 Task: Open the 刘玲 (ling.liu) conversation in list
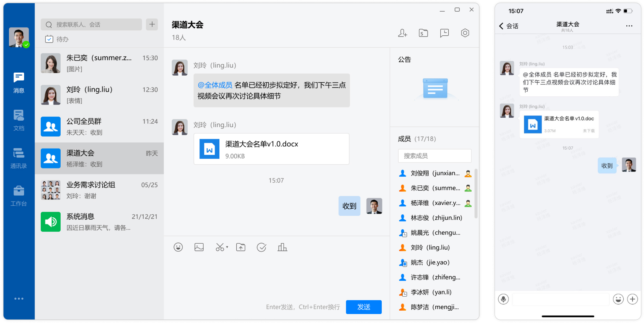click(99, 95)
